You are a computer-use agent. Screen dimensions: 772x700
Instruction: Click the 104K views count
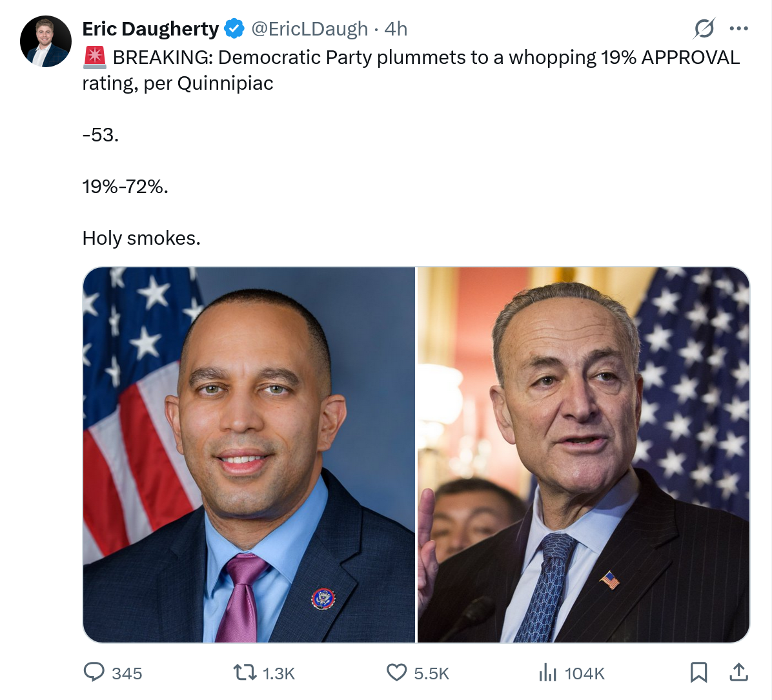point(584,674)
